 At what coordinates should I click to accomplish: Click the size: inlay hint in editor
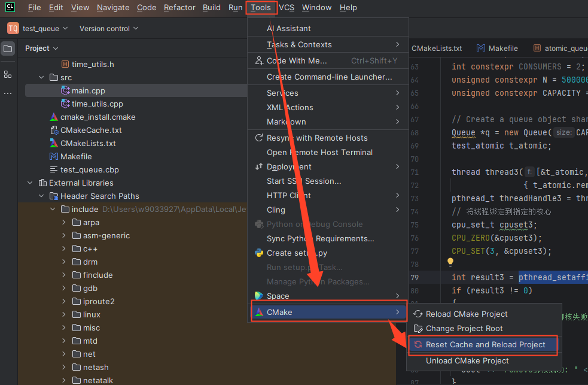pos(563,132)
